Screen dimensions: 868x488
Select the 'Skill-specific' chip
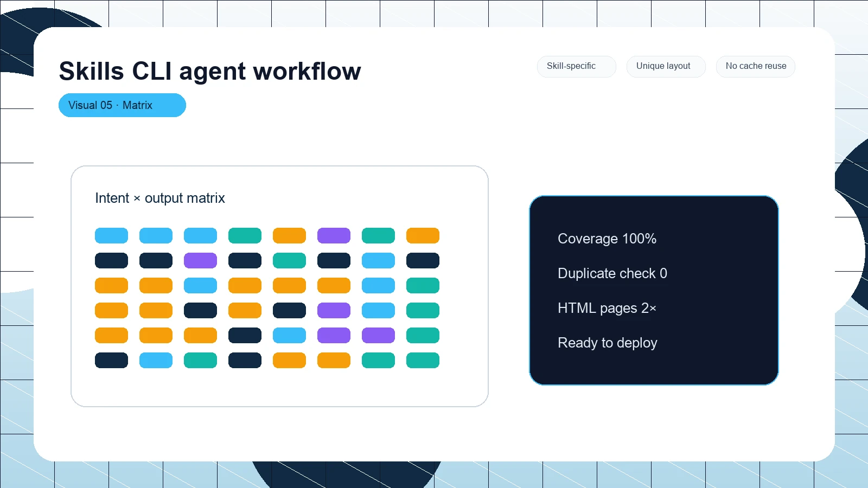tap(577, 66)
